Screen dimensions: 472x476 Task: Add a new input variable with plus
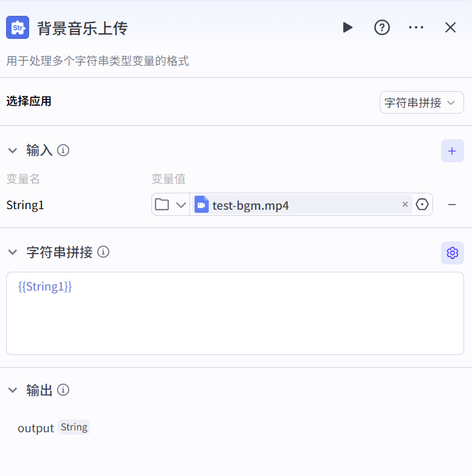453,151
